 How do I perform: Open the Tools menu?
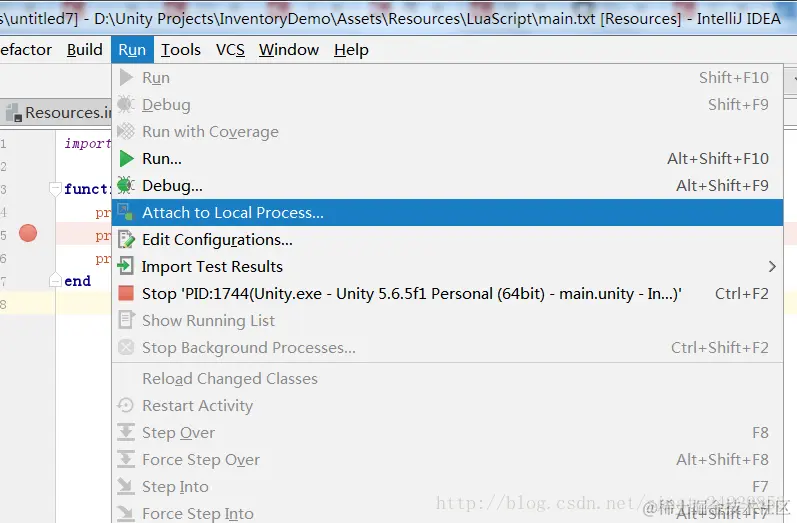[181, 50]
